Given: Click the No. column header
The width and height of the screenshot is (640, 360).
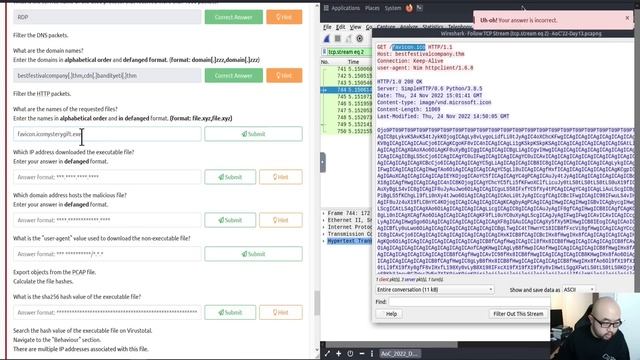Looking at the screenshot, I should click(325, 62).
